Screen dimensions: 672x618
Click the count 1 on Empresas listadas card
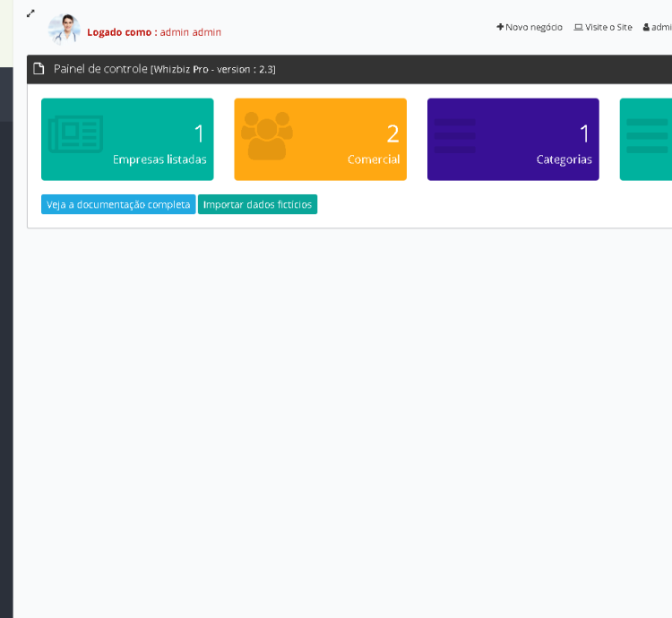[199, 133]
